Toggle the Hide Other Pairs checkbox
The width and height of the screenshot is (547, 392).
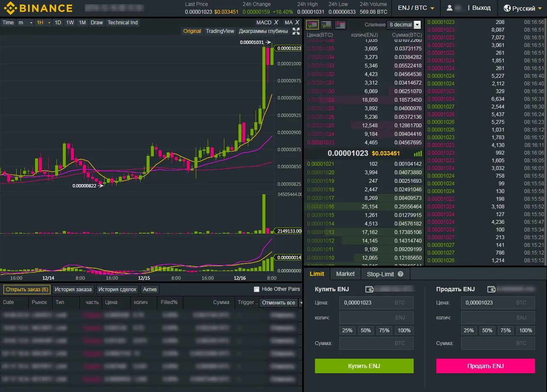point(256,289)
